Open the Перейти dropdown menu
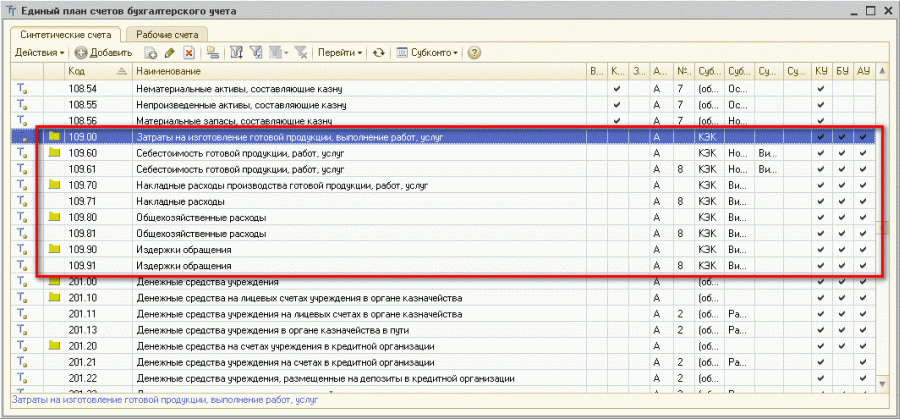The height and width of the screenshot is (419, 900). (x=340, y=52)
